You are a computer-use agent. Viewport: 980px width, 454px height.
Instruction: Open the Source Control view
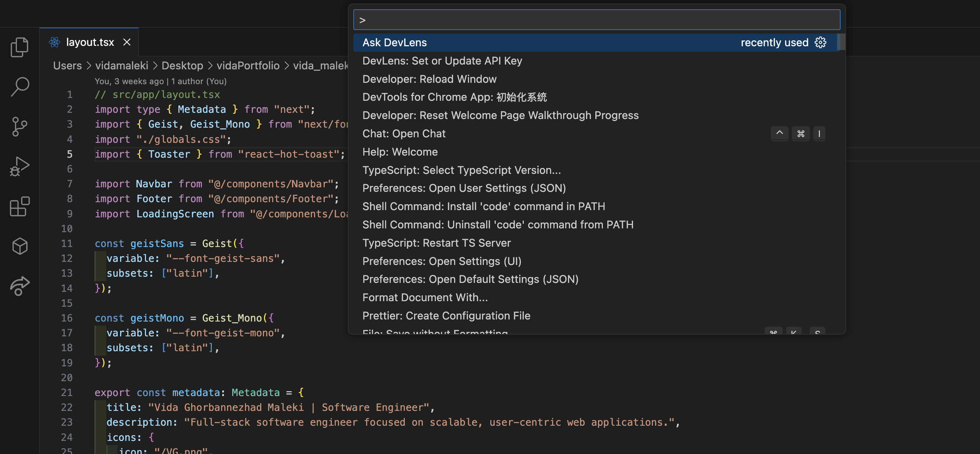tap(19, 126)
